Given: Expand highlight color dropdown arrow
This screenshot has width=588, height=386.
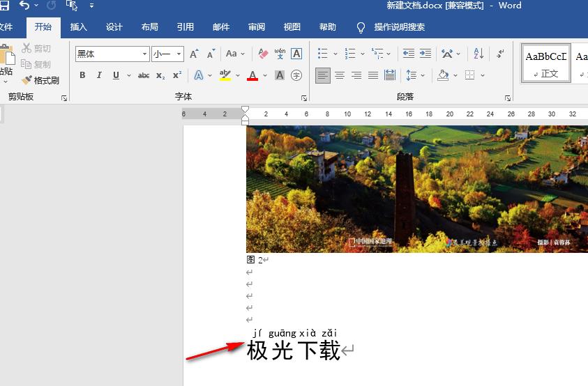Looking at the screenshot, I should coord(238,75).
